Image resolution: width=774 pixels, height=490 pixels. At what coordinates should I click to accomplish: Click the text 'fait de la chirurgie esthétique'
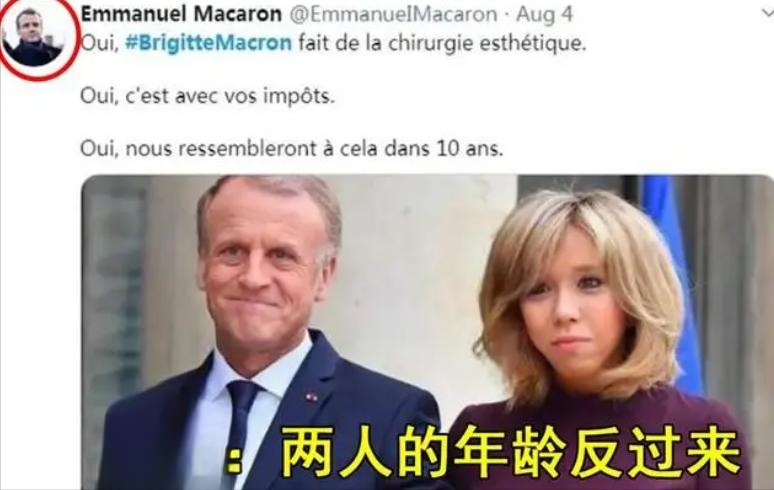coord(441,43)
